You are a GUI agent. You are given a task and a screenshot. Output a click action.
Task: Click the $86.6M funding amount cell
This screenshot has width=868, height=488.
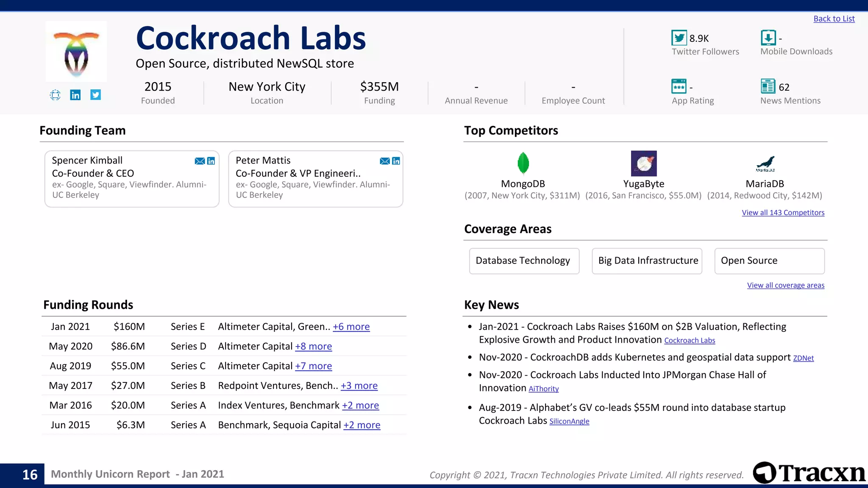128,346
